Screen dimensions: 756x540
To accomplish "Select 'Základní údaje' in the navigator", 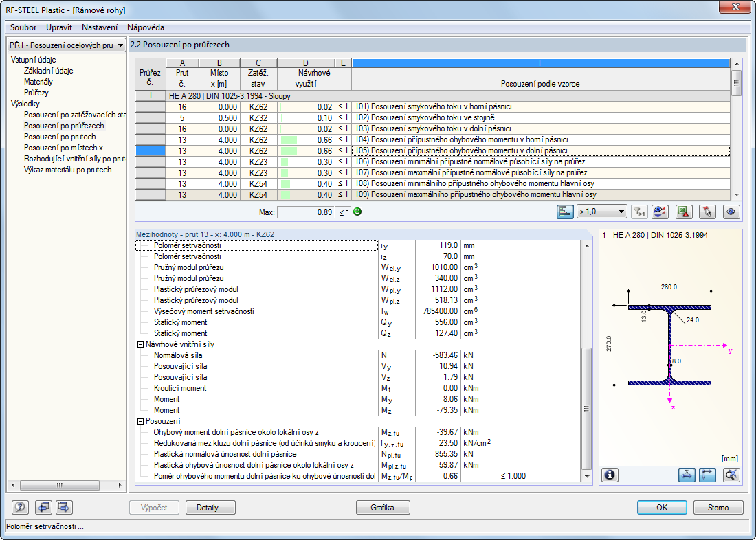I will [49, 71].
